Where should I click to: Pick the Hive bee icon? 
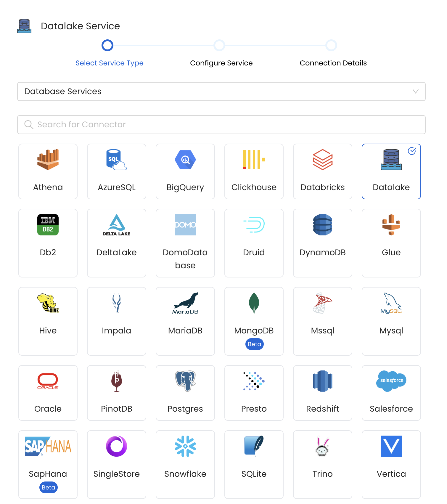[x=48, y=303]
